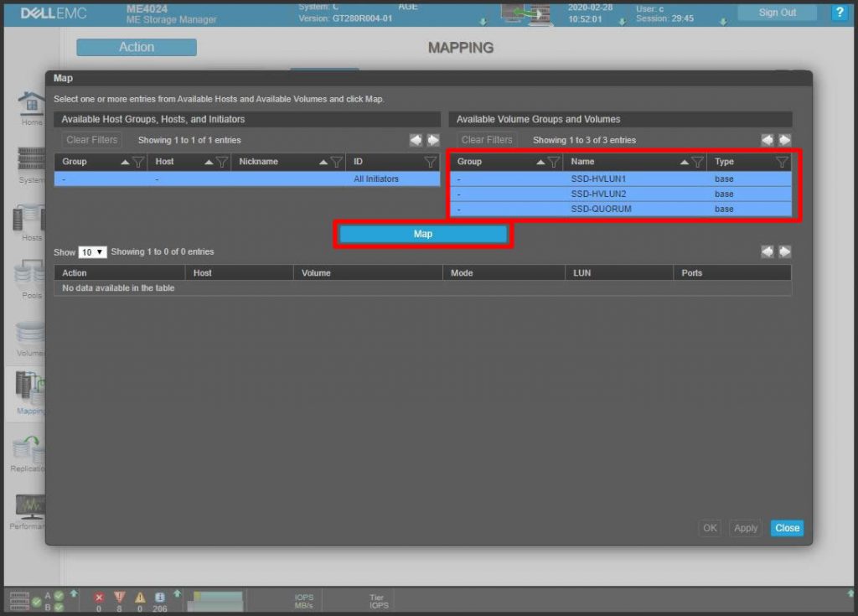Click the Tier IOPS indicator in the footer
858x616 pixels.
point(379,601)
